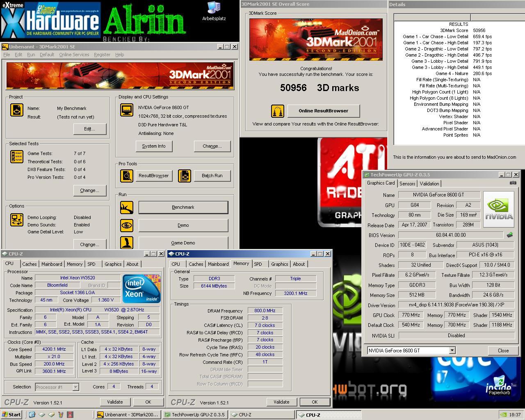Select About tab in left CPU-Z window

(132, 264)
